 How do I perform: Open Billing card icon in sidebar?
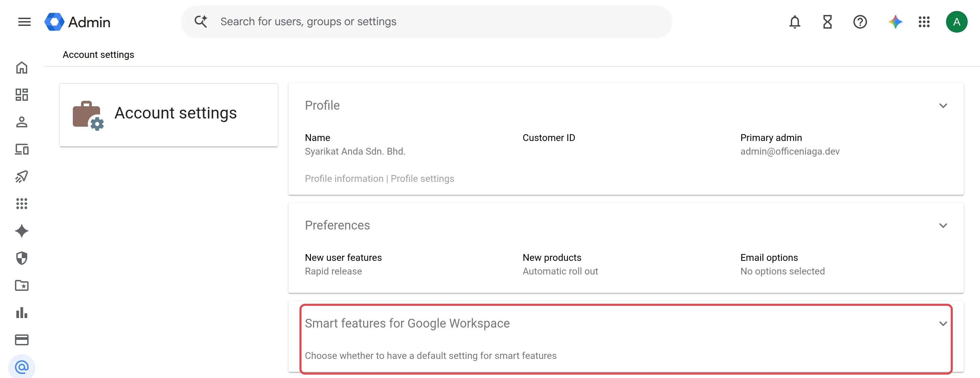(x=22, y=340)
